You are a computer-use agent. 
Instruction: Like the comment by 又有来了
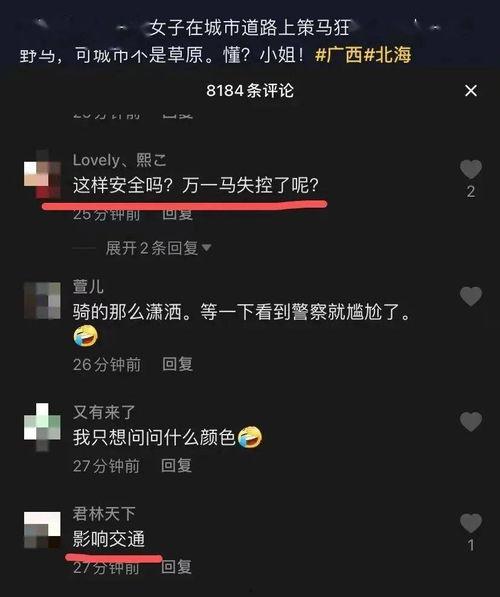471,421
